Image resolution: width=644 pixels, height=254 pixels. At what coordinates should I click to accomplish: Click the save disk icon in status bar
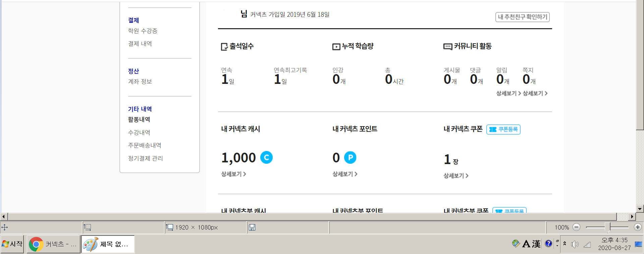click(x=252, y=227)
